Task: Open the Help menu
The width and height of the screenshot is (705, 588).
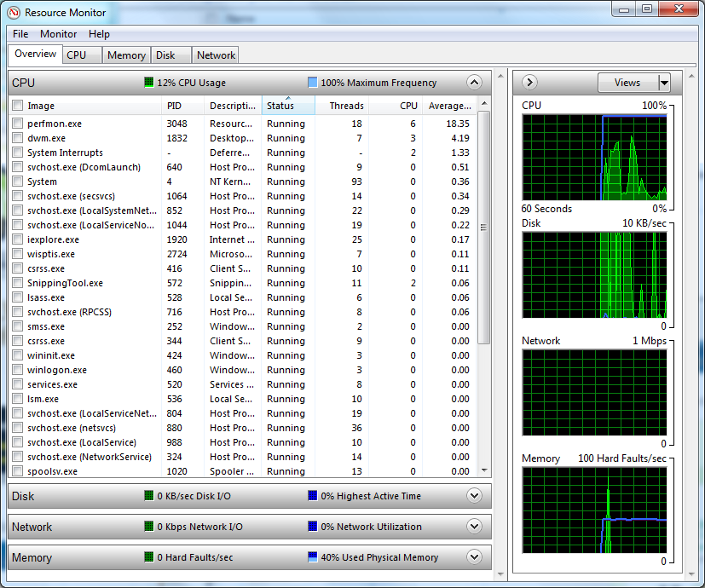Action: click(99, 34)
